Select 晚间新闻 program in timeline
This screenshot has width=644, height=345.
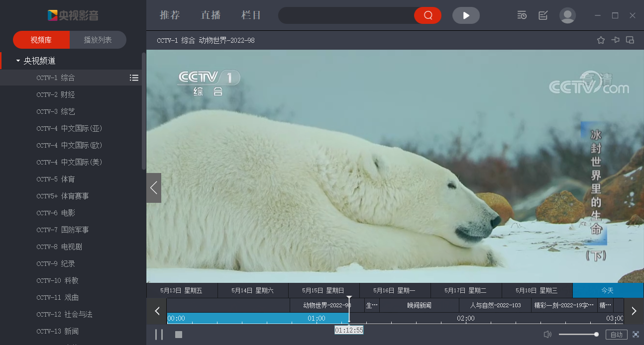(419, 305)
